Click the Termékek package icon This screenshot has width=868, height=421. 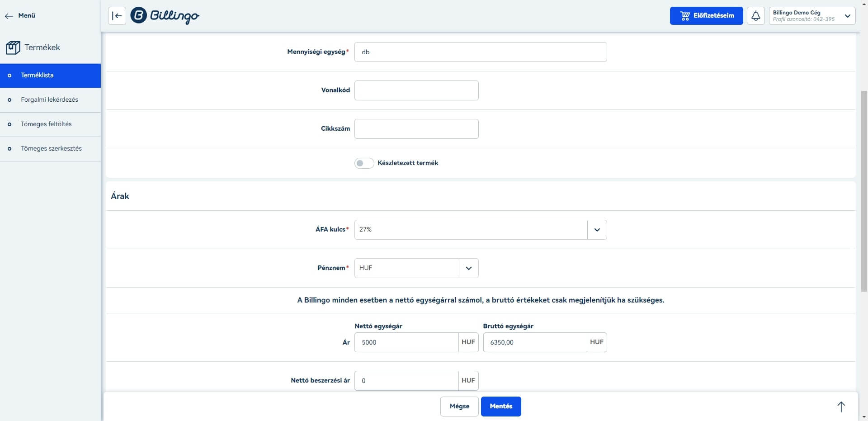pos(13,47)
